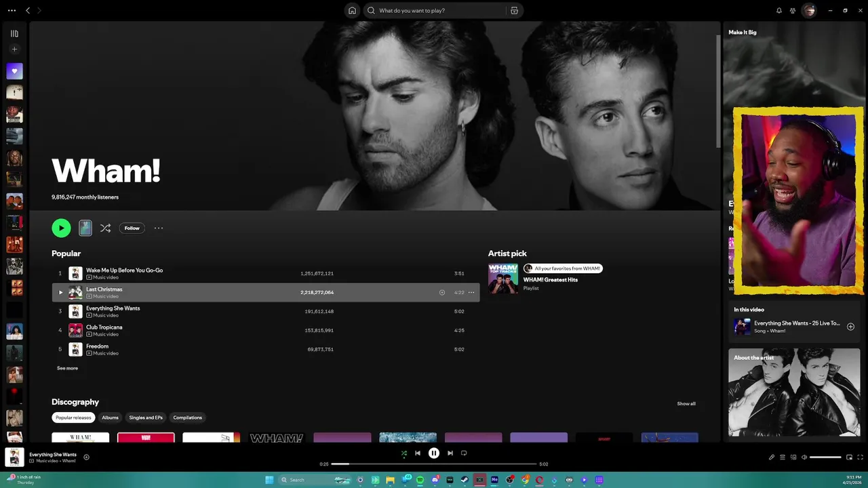This screenshot has width=868, height=488.
Task: Open Discord from the taskbar
Action: tap(435, 480)
